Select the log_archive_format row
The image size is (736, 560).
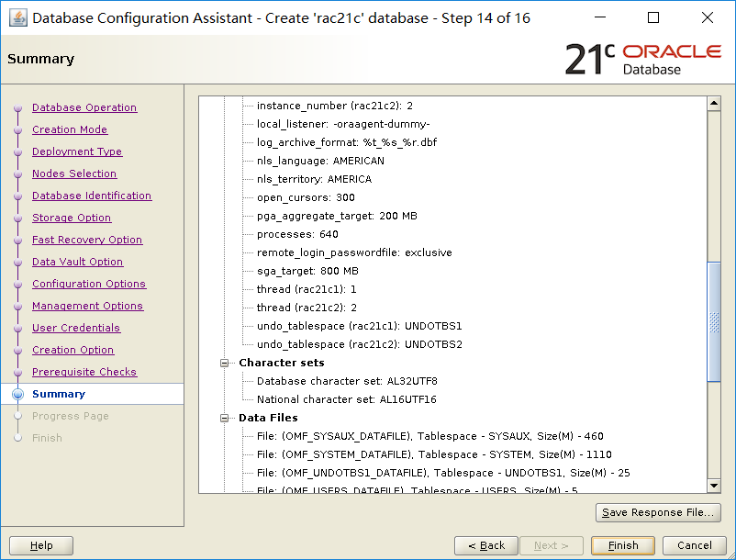pyautogui.click(x=347, y=142)
